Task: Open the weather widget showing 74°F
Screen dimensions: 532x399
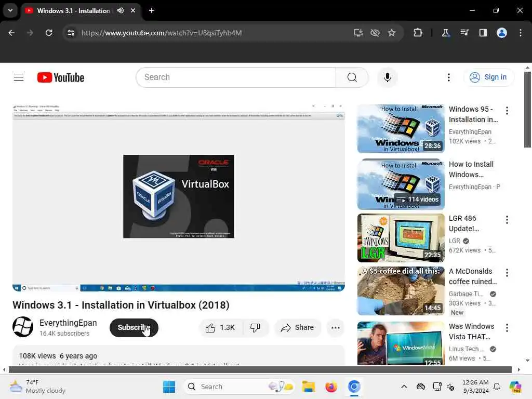Action: tap(37, 387)
